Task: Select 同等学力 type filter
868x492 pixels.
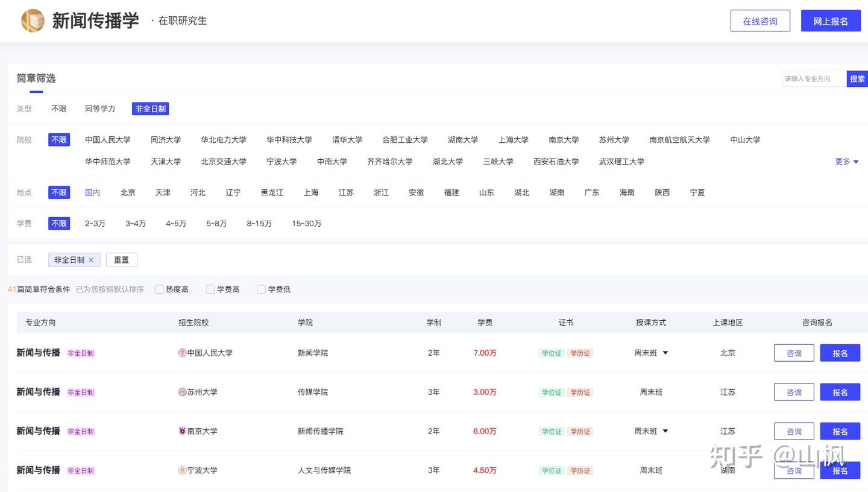Action: pyautogui.click(x=100, y=109)
